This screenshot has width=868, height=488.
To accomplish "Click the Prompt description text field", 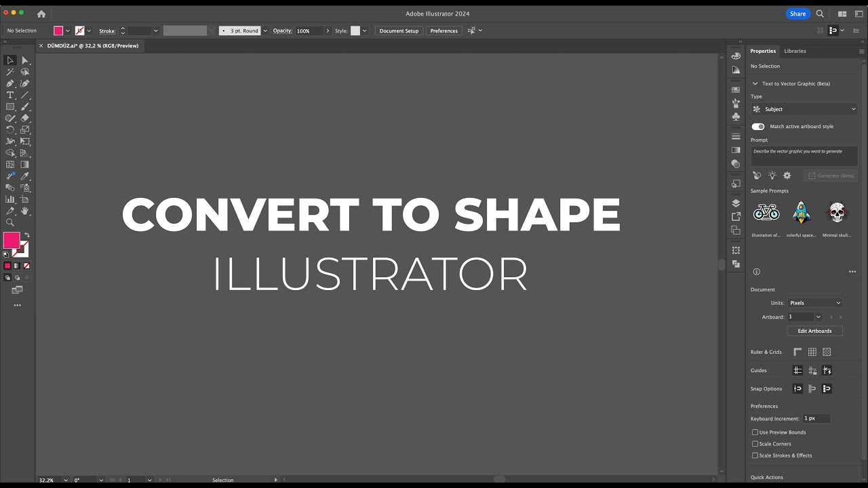I will coord(804,156).
